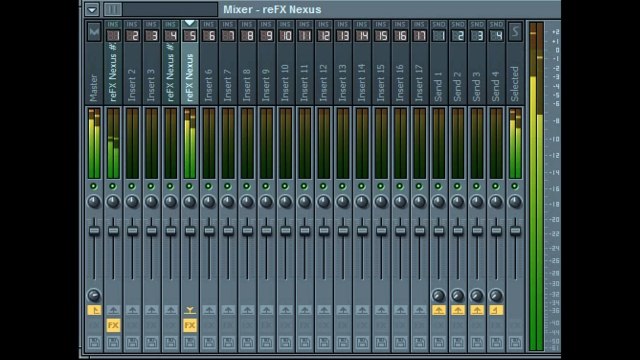Click the highlighted routing arrow on Send 1
This screenshot has height=360, width=640.
(x=439, y=310)
